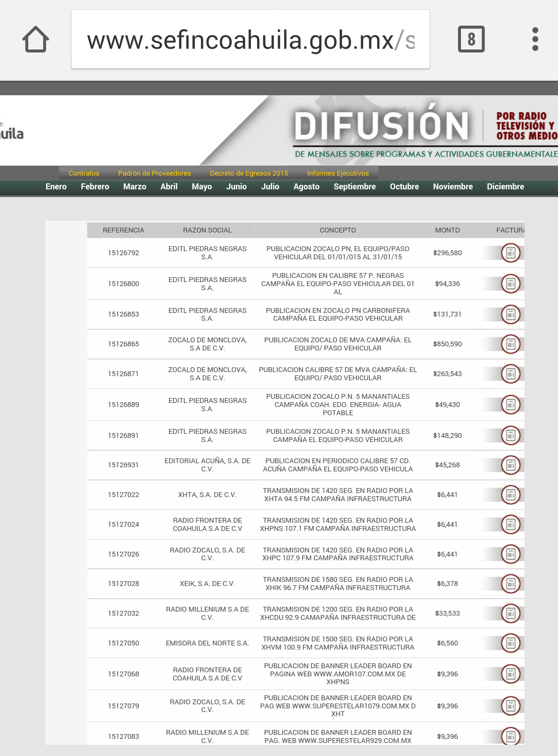
Task: Open the Contratos menu item
Action: (x=84, y=173)
